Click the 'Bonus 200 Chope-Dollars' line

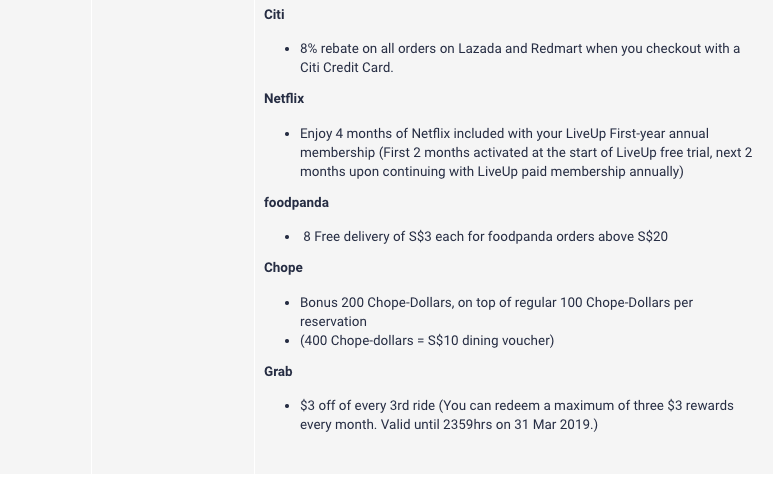(496, 302)
